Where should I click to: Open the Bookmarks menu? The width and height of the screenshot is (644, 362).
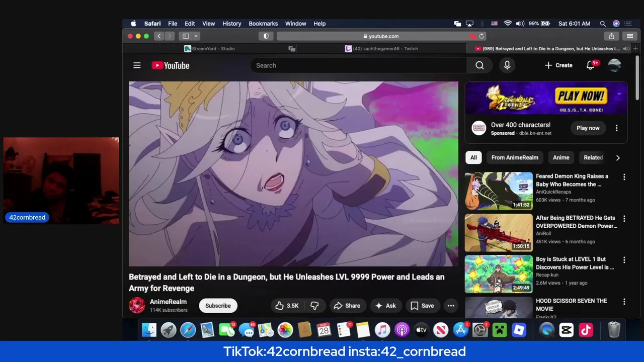[x=263, y=24]
